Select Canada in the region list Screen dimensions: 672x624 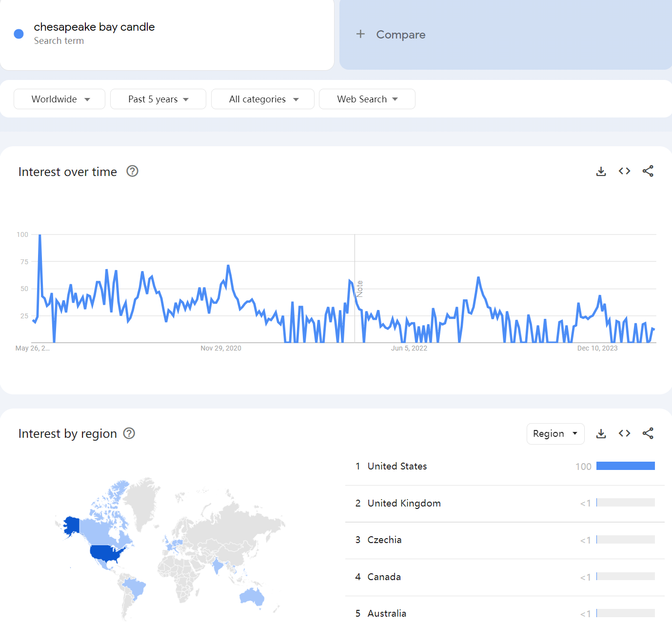click(x=505, y=577)
